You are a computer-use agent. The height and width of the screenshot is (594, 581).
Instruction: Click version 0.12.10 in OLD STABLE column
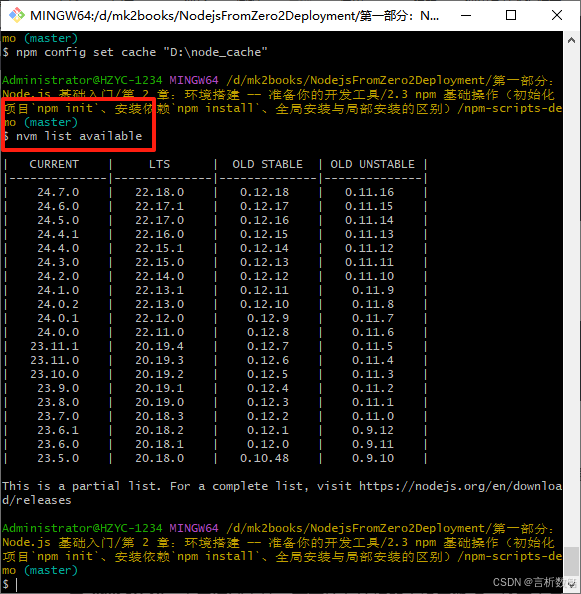click(x=264, y=304)
